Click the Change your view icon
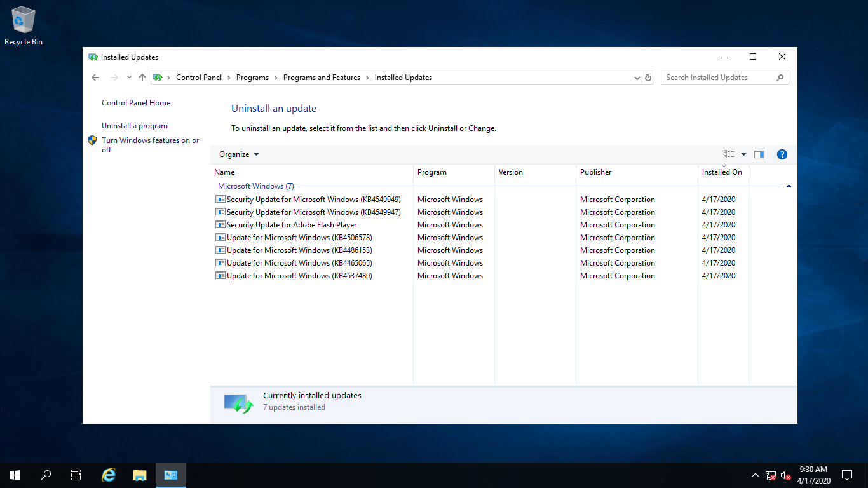868x488 pixels. coord(729,154)
